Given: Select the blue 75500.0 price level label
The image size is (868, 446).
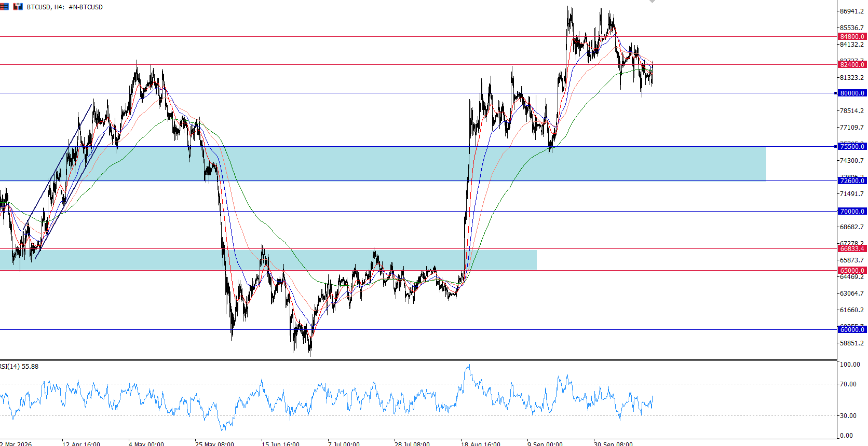Looking at the screenshot, I should click(x=852, y=147).
